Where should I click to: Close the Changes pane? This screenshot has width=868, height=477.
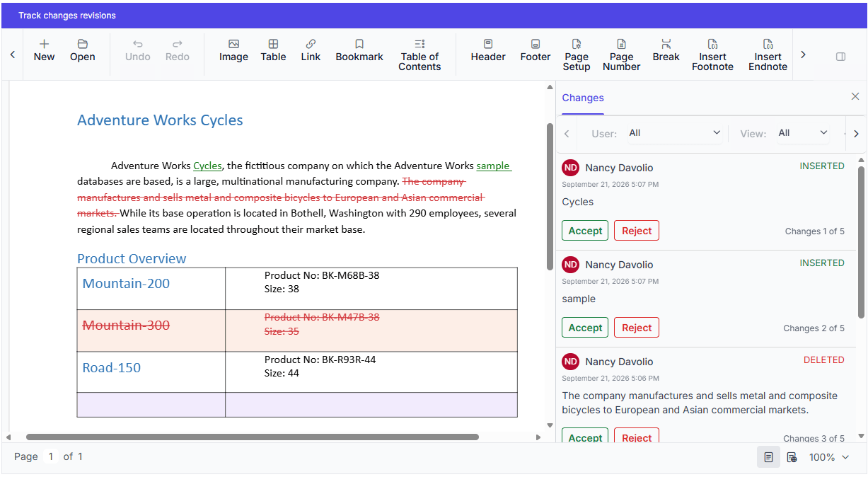click(855, 97)
